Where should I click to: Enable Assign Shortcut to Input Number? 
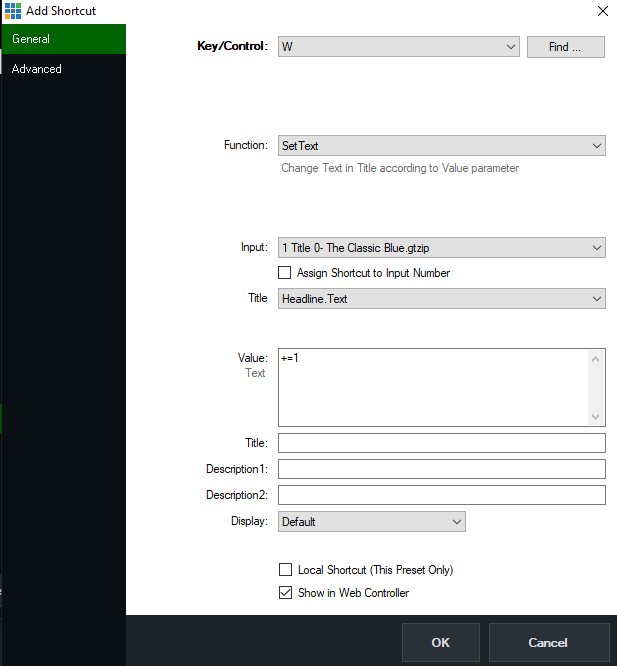(x=285, y=273)
